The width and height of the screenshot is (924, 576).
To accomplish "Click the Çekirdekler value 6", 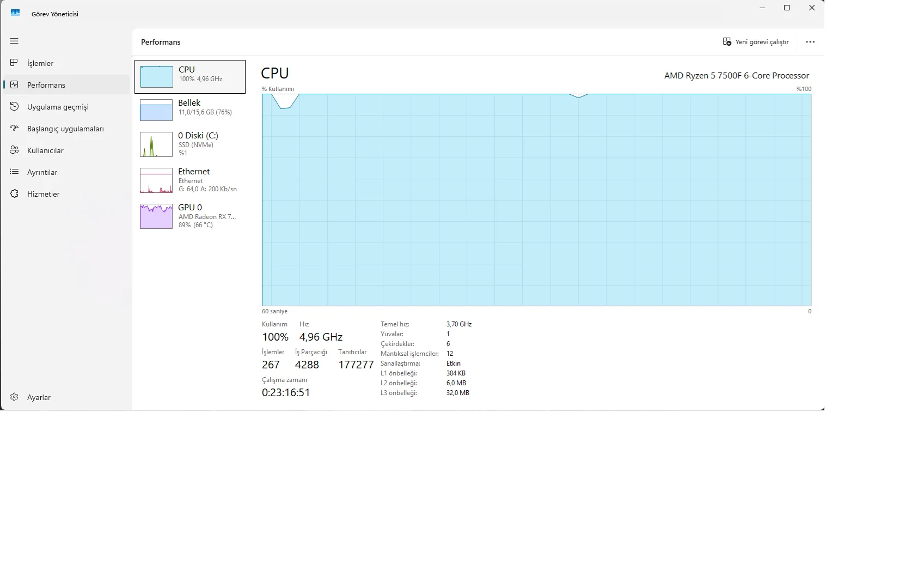I will coord(448,344).
